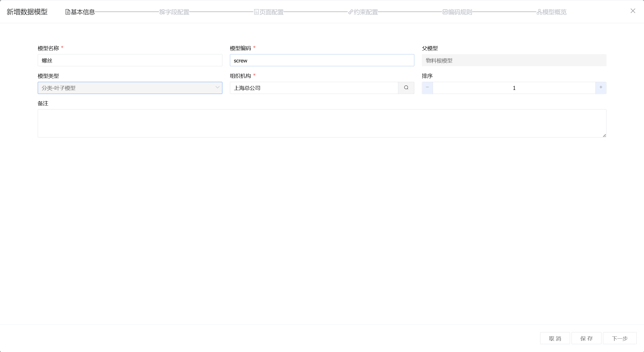Focus the 模型名称 input containing 螺丝
644x352 pixels.
[x=130, y=60]
